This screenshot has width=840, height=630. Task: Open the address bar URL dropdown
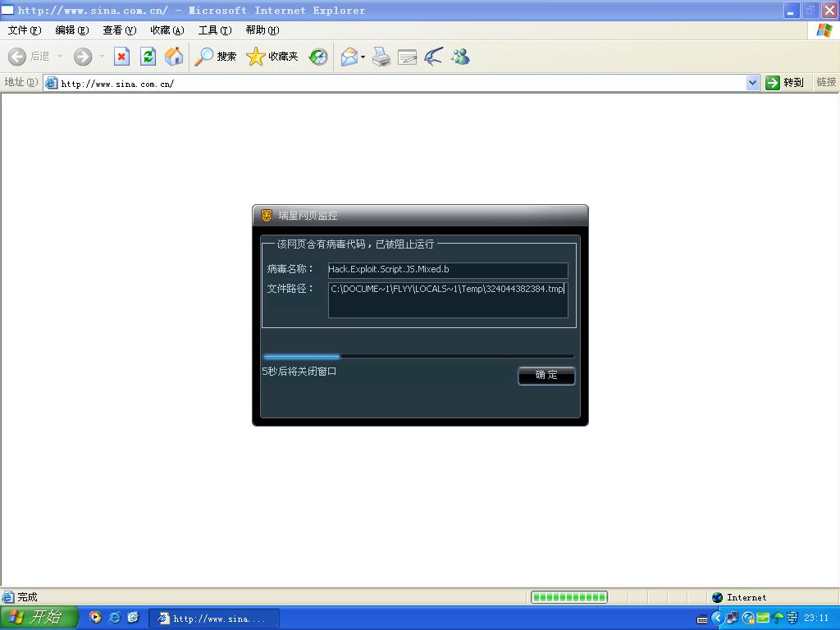coord(752,83)
